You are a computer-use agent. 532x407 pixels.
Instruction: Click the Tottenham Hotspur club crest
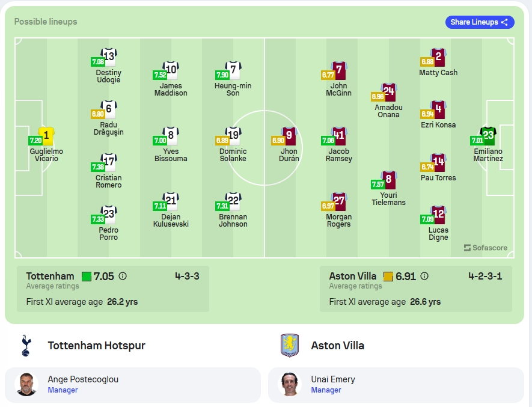tap(26, 346)
